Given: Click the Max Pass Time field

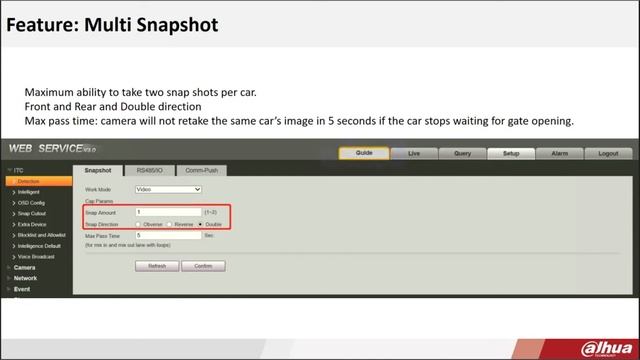Looking at the screenshot, I should (168, 236).
